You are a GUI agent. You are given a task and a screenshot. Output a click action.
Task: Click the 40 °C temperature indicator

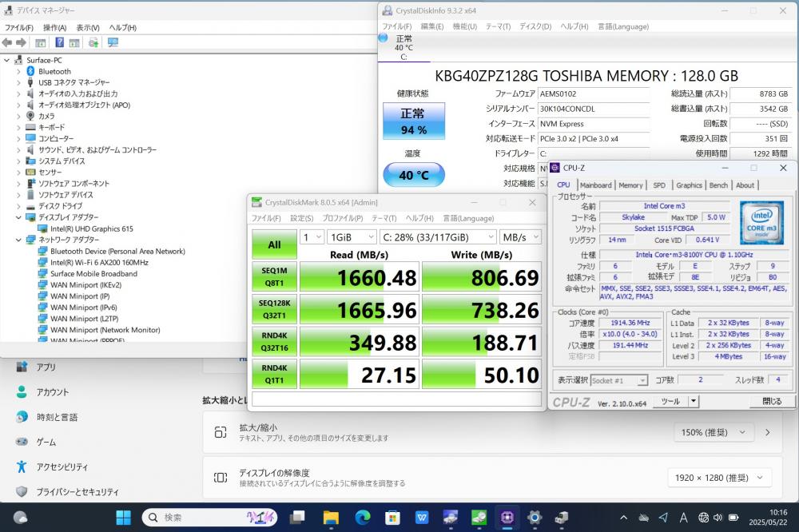[x=414, y=175]
